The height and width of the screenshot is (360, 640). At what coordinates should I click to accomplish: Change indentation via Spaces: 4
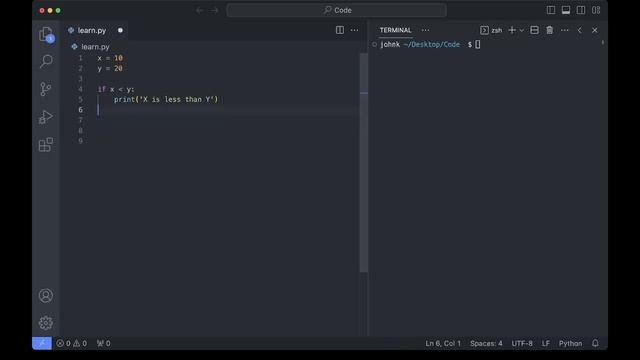pyautogui.click(x=486, y=343)
